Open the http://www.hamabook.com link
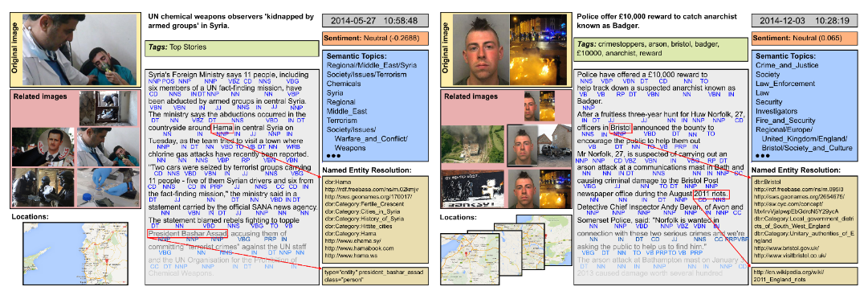 359,248
